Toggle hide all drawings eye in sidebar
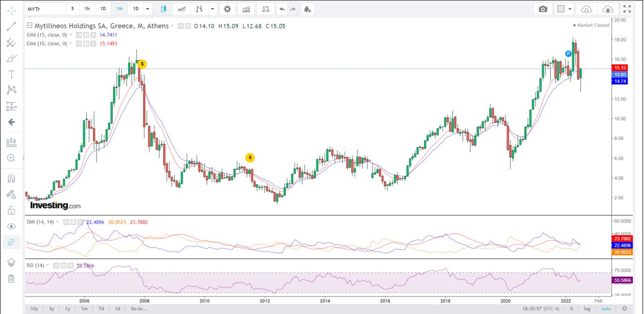The image size is (644, 314). [11, 226]
